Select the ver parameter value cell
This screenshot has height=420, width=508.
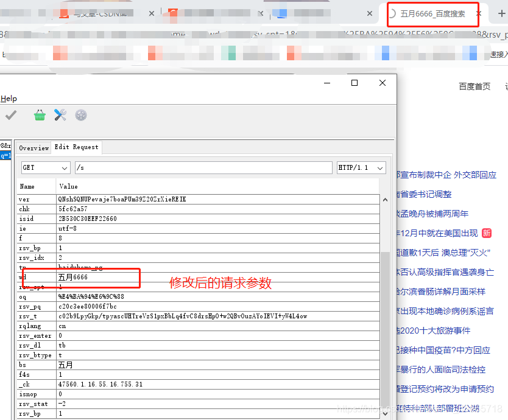tap(218, 199)
